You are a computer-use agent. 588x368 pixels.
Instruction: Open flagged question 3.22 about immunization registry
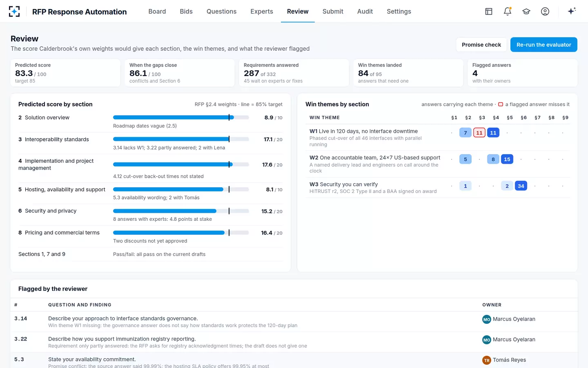[x=294, y=342]
